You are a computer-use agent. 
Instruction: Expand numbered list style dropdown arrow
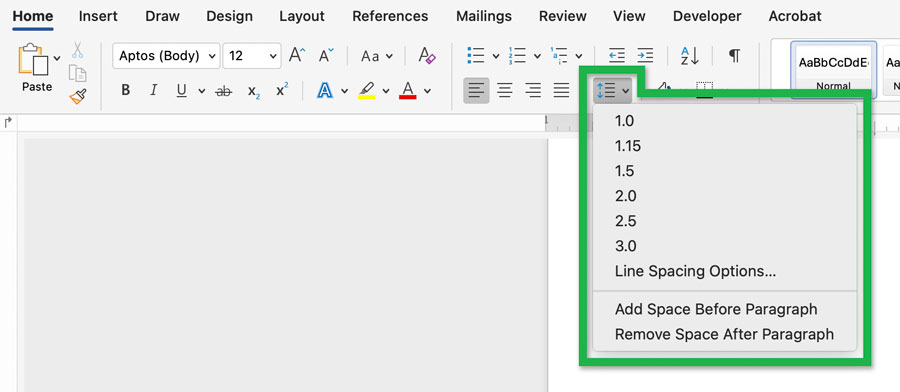tap(537, 56)
